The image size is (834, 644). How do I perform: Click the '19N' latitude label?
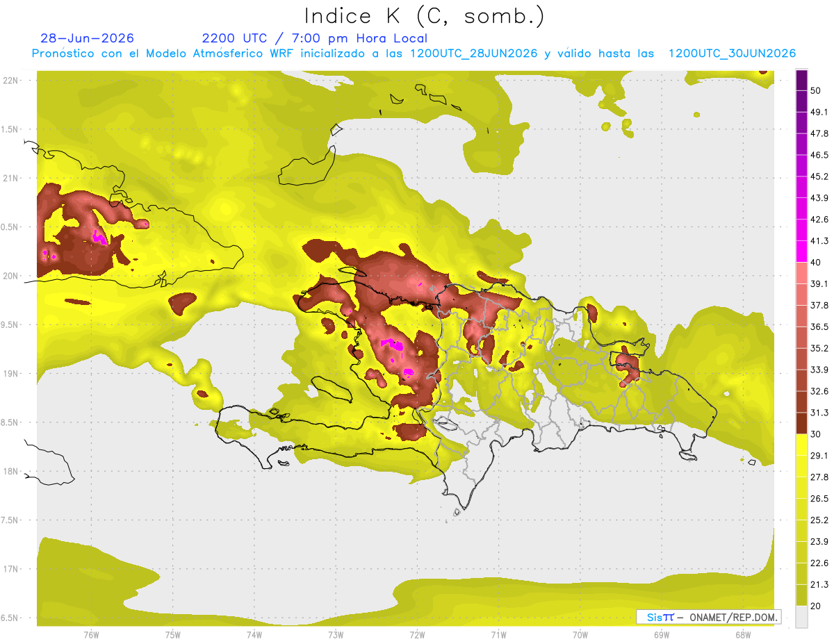pyautogui.click(x=12, y=374)
